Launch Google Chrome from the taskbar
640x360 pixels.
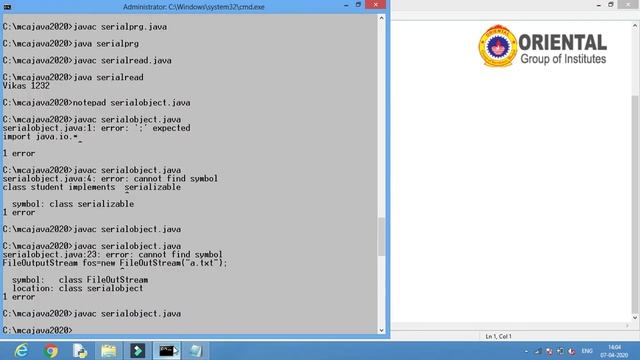click(51, 351)
